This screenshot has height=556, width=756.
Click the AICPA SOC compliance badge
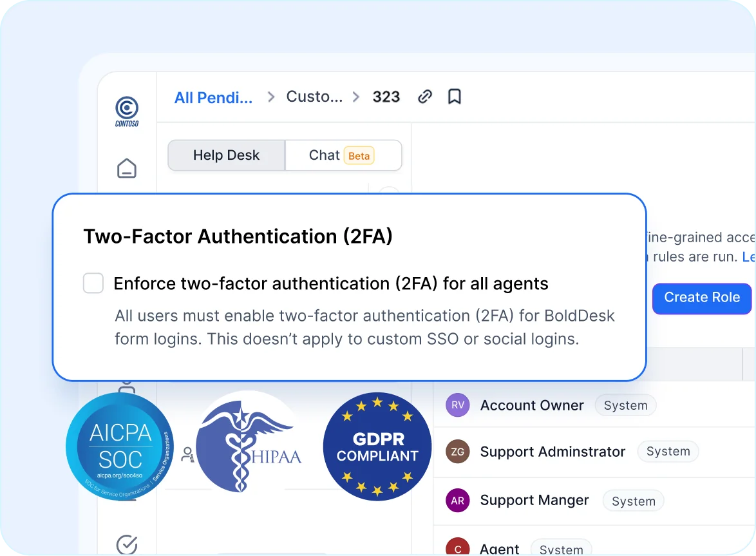pos(119,446)
